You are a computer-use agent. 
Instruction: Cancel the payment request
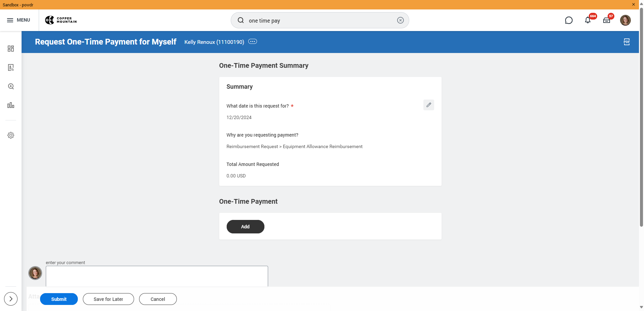[x=158, y=299]
